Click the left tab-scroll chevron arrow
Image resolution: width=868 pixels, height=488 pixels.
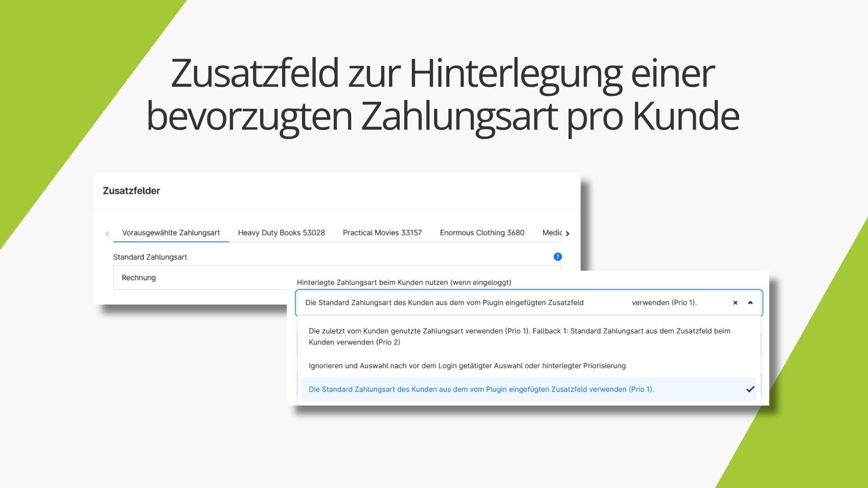click(x=107, y=234)
